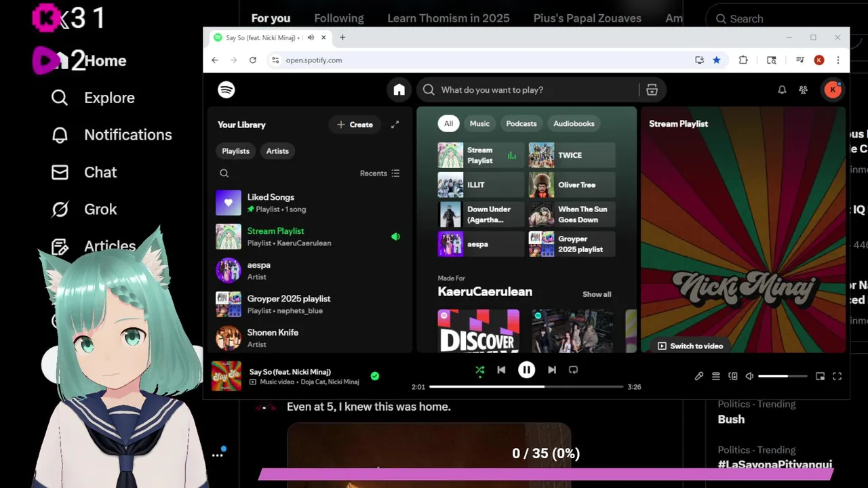This screenshot has height=488, width=868.
Task: Open Liked Songs in library
Action: pyautogui.click(x=309, y=203)
